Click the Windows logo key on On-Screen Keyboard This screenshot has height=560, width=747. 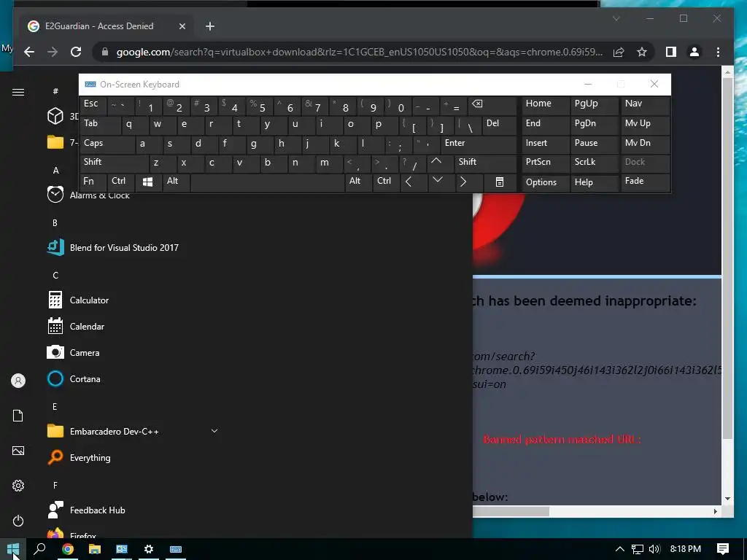pos(147,182)
